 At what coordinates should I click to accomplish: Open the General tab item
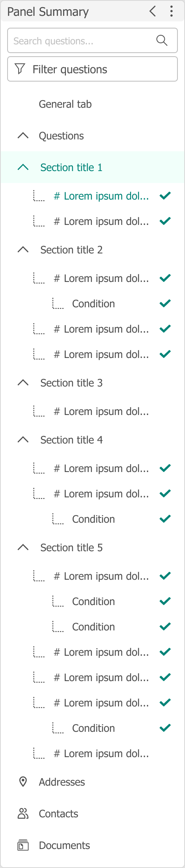(65, 104)
